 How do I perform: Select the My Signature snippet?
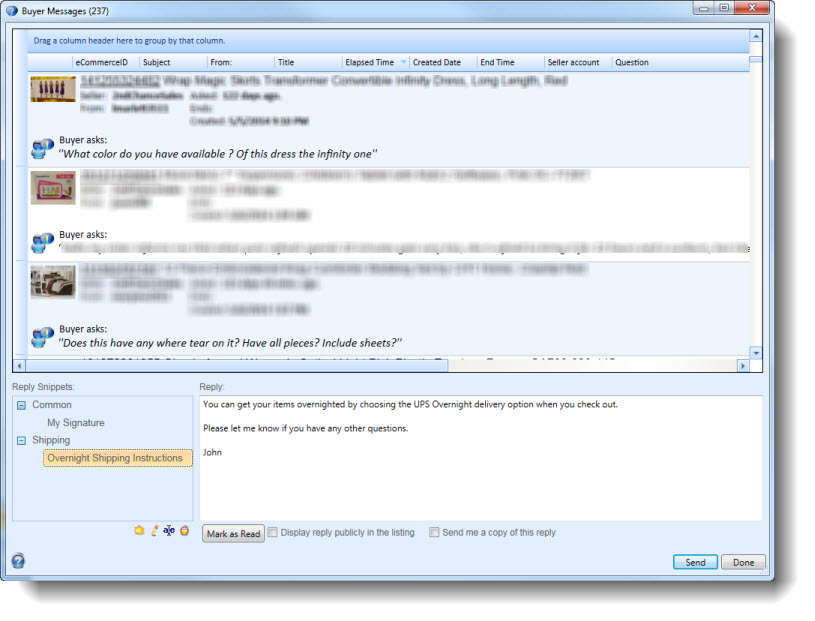[76, 423]
